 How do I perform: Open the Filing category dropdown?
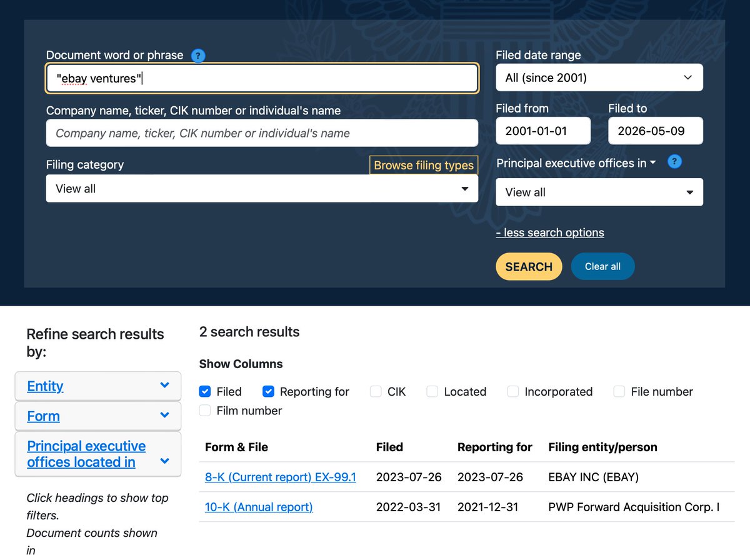(262, 188)
